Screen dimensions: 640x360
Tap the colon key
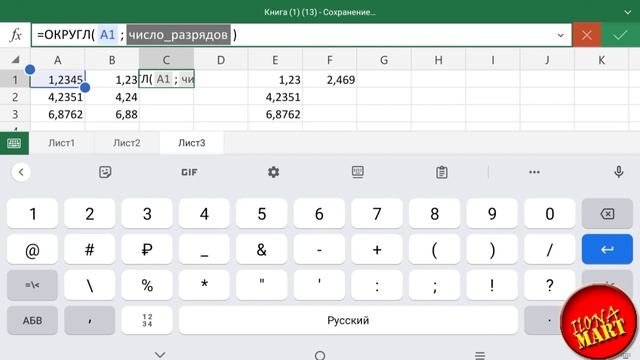pyautogui.click(x=377, y=285)
